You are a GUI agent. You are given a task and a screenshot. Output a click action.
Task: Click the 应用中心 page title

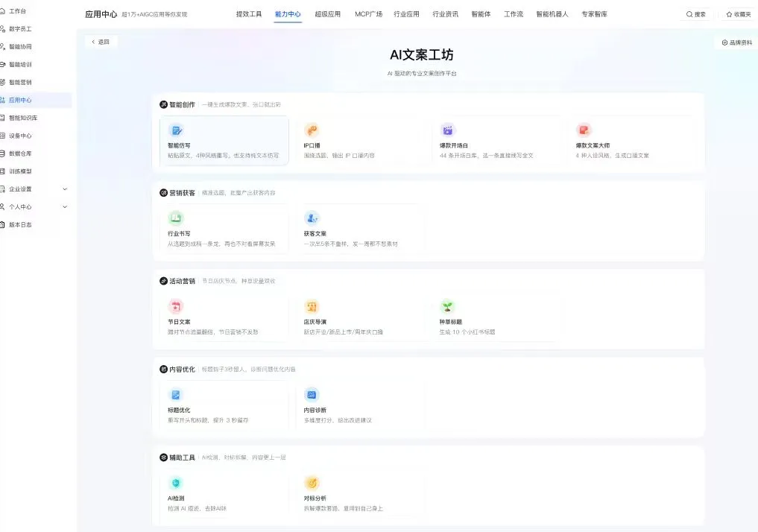(x=101, y=14)
